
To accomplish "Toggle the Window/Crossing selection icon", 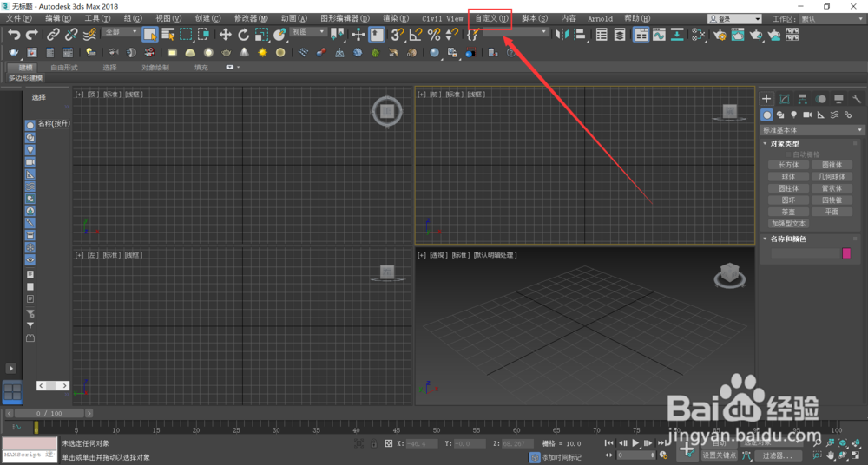I will point(204,35).
